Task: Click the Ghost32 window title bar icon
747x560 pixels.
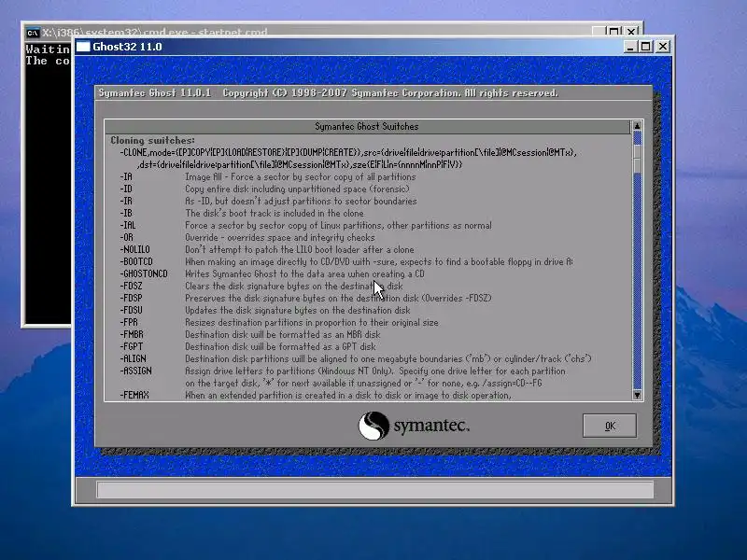Action: pos(83,46)
